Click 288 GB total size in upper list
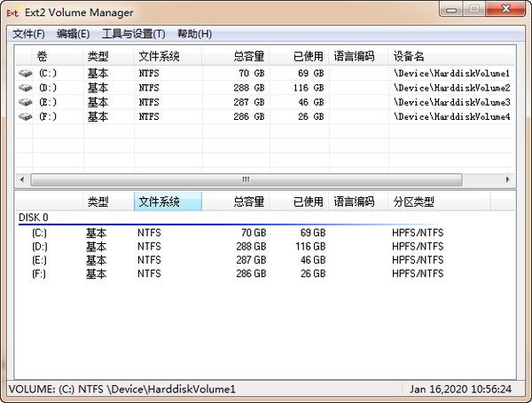This screenshot has width=532, height=403. (x=248, y=88)
